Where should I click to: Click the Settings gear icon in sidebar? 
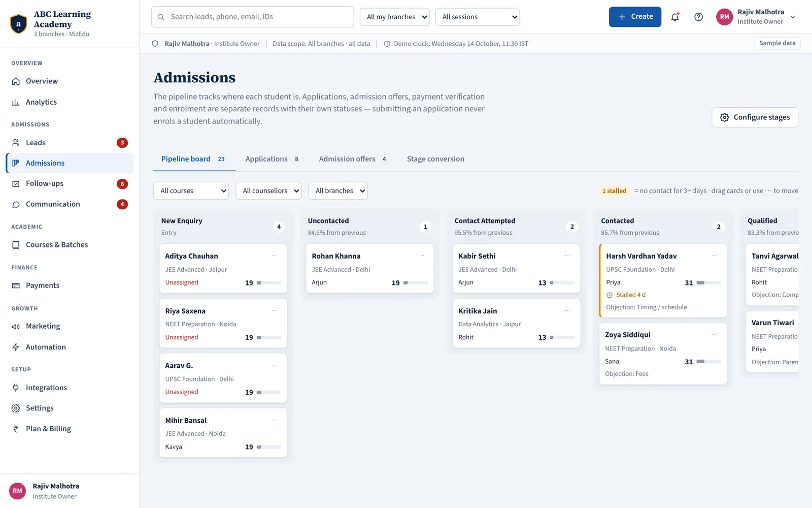[16, 408]
